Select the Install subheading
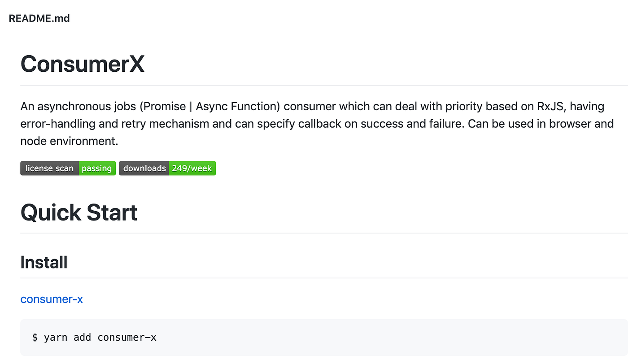Image resolution: width=628 pixels, height=364 pixels. tap(44, 262)
